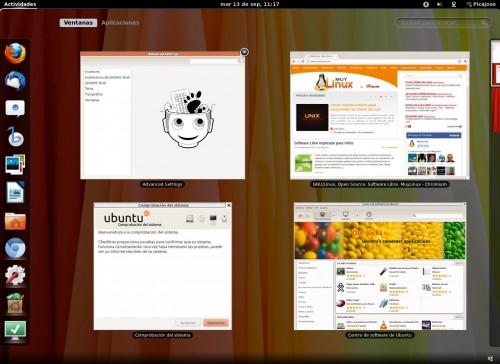Open Empathy chat icon in dash

(x=15, y=109)
